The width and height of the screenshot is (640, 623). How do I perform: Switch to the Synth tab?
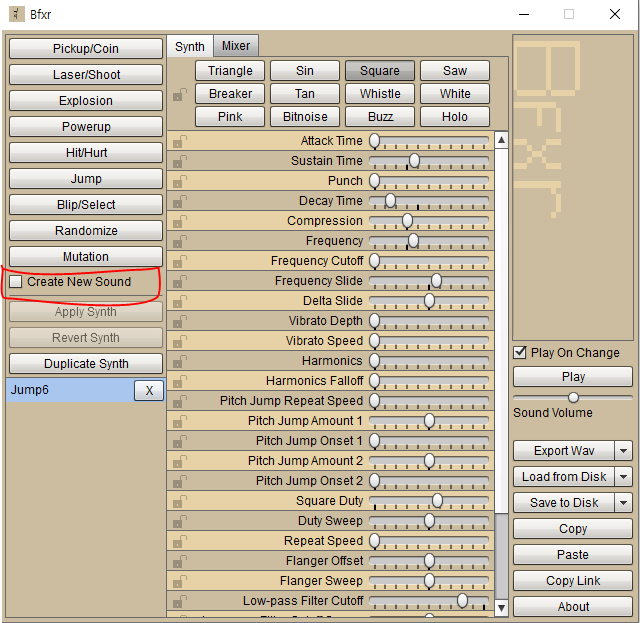190,46
